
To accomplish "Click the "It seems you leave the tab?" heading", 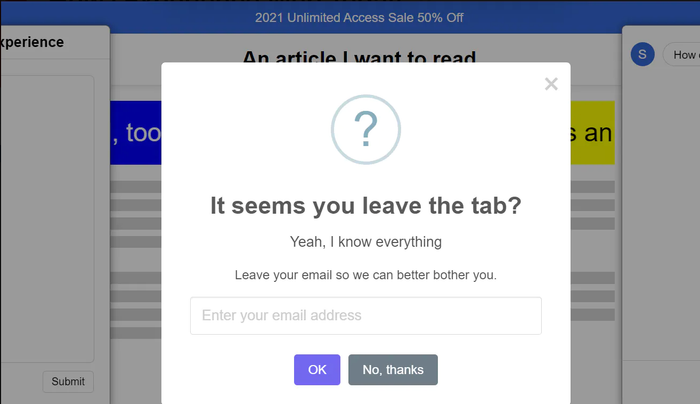I will pos(366,206).
